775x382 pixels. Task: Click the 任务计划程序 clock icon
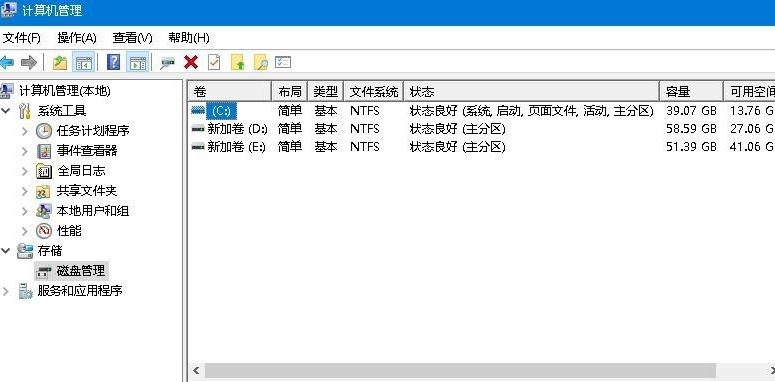pyautogui.click(x=43, y=131)
